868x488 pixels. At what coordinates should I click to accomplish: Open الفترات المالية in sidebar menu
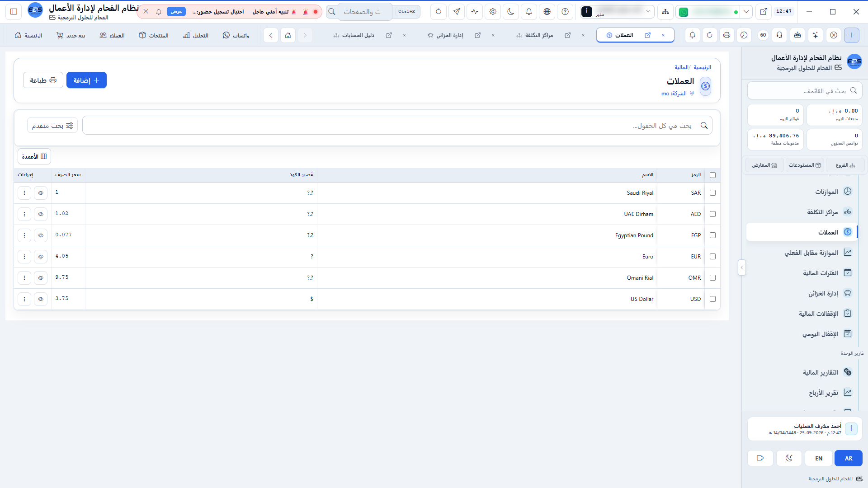click(x=802, y=273)
